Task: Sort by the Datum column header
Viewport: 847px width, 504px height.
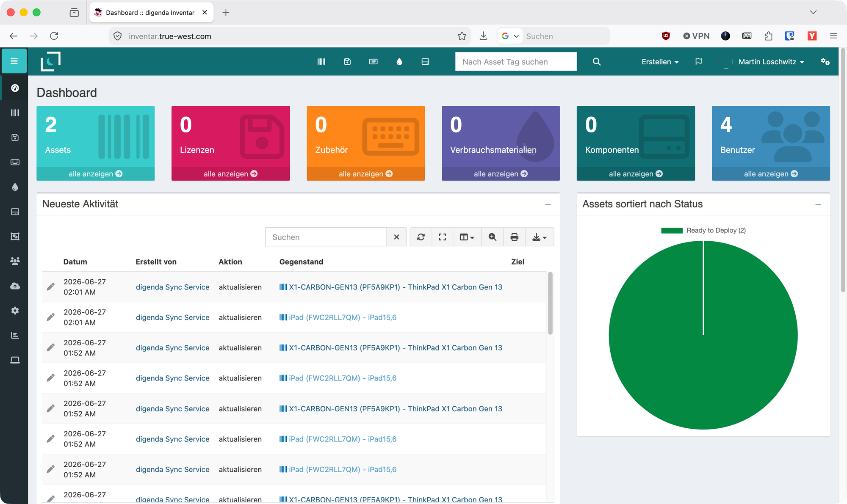Action: click(75, 262)
